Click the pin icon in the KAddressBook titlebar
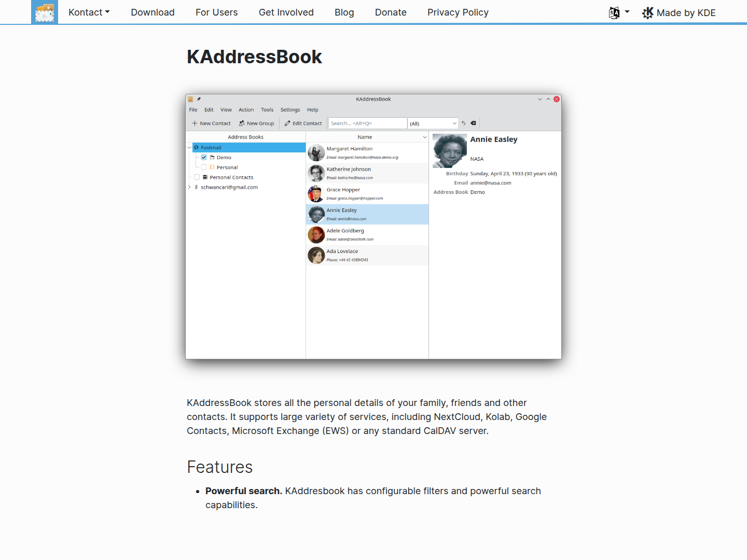 pyautogui.click(x=199, y=99)
